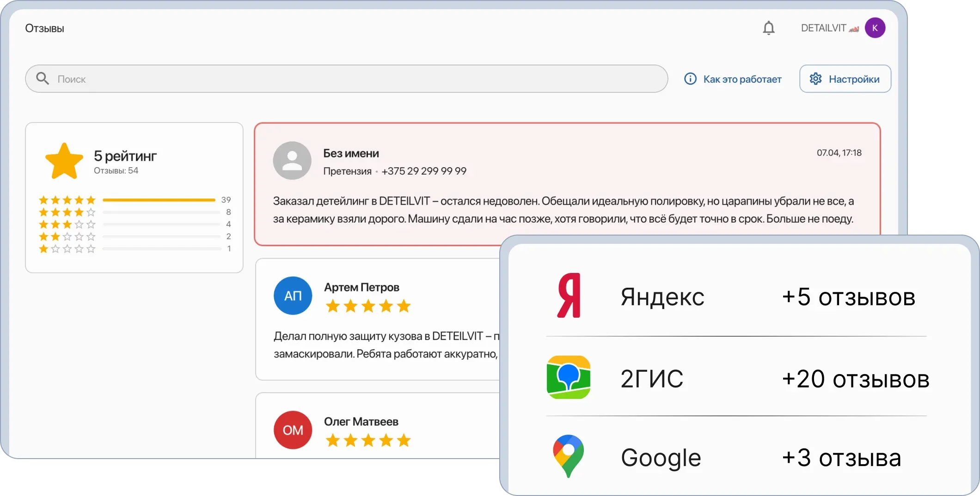Click the large star next to 5 рейтинг
This screenshot has width=980, height=496.
[64, 160]
